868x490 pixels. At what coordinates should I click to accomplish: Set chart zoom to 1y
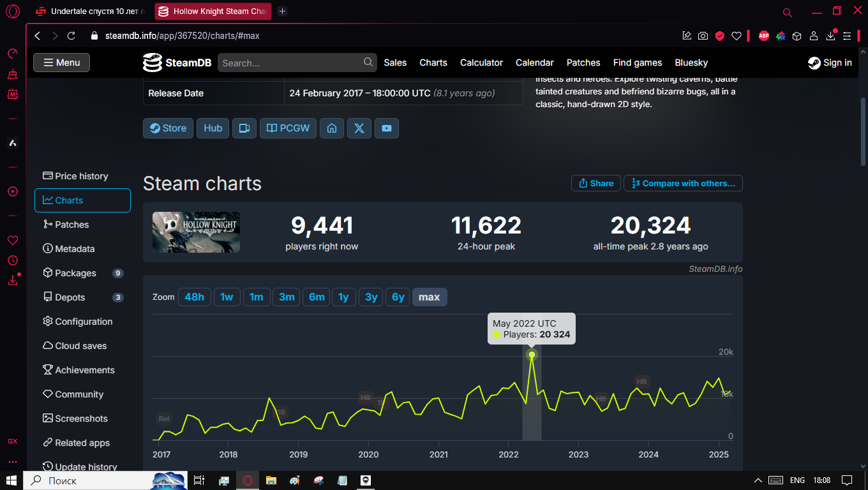[343, 297]
